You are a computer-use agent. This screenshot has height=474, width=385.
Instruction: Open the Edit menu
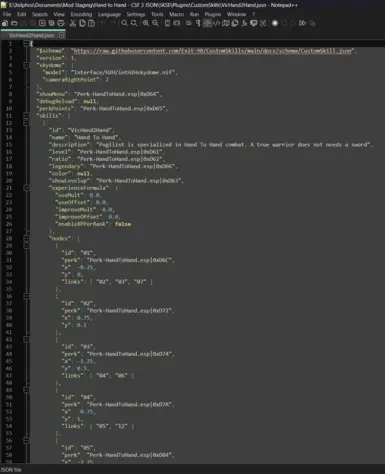[21, 14]
